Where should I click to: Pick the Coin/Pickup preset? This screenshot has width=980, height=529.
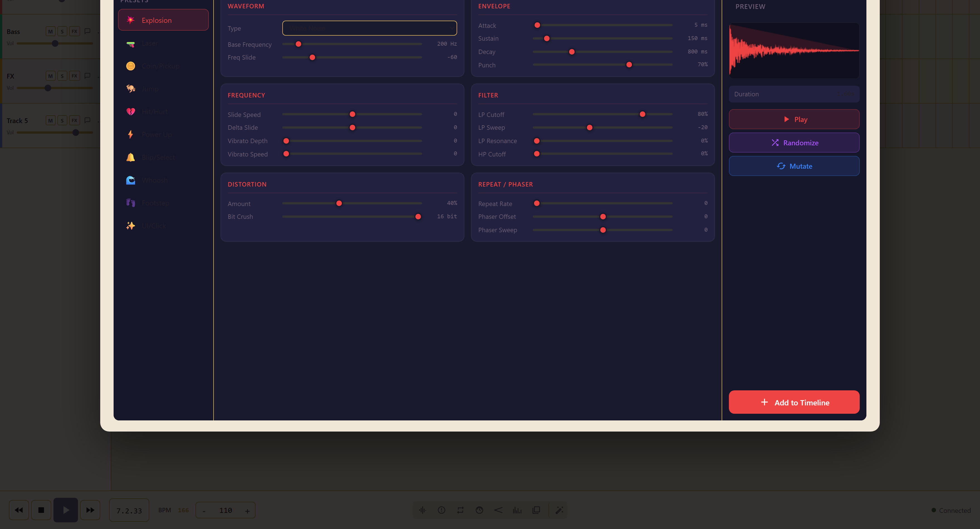163,66
